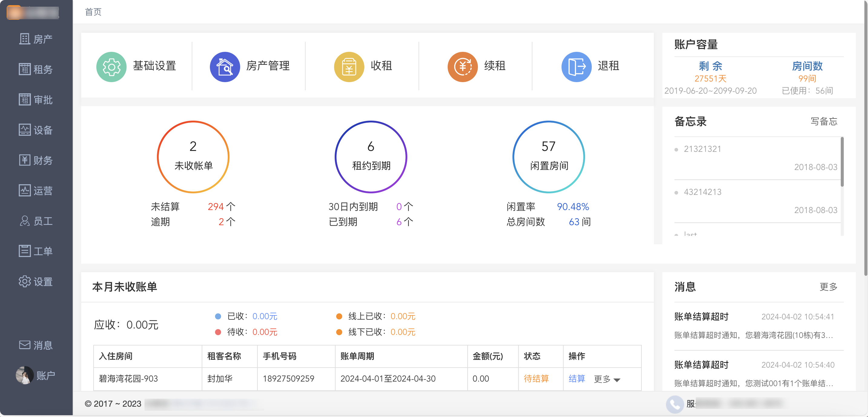Expand 更多 dropdown in 操作 column
The height and width of the screenshot is (417, 868).
pos(607,379)
